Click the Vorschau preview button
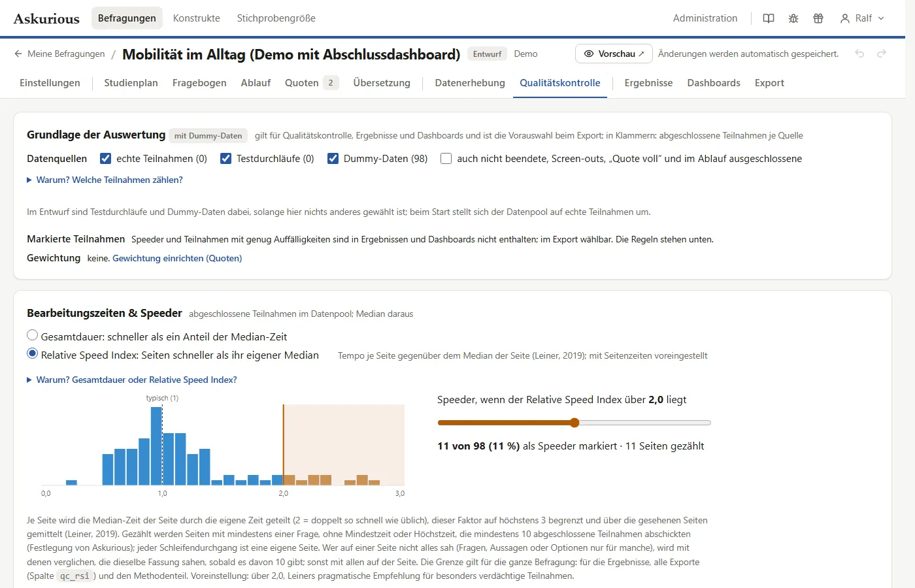This screenshot has width=915, height=588. [614, 54]
